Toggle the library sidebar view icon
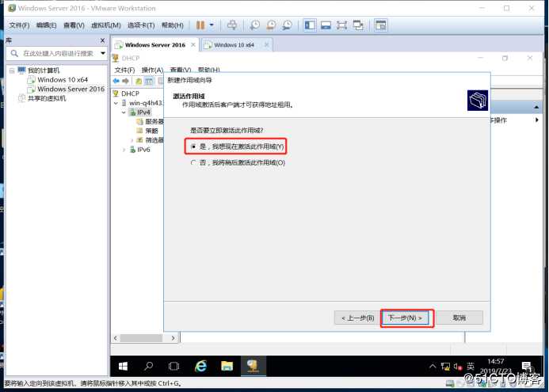Screen dimensions: 549x392 (310, 25)
